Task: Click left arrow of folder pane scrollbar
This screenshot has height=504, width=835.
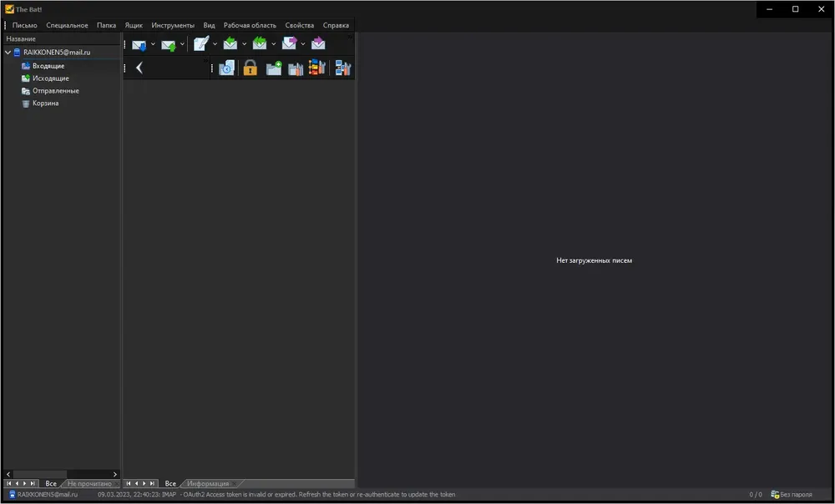Action: (x=8, y=474)
